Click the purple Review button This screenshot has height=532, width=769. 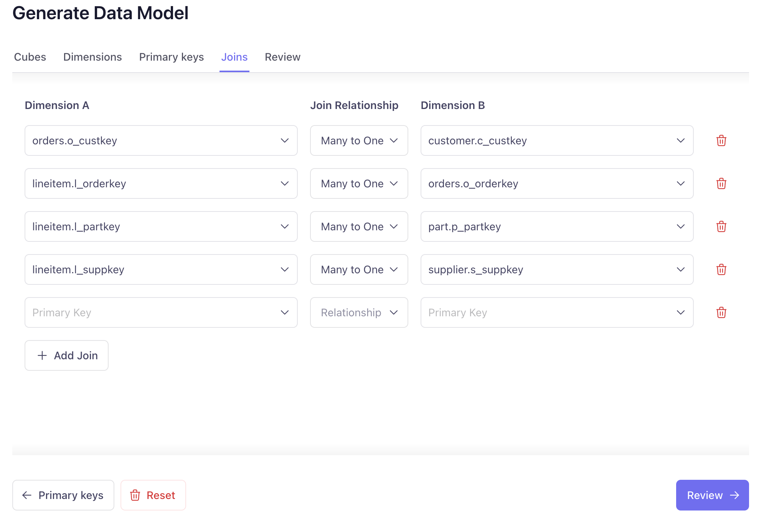(712, 495)
